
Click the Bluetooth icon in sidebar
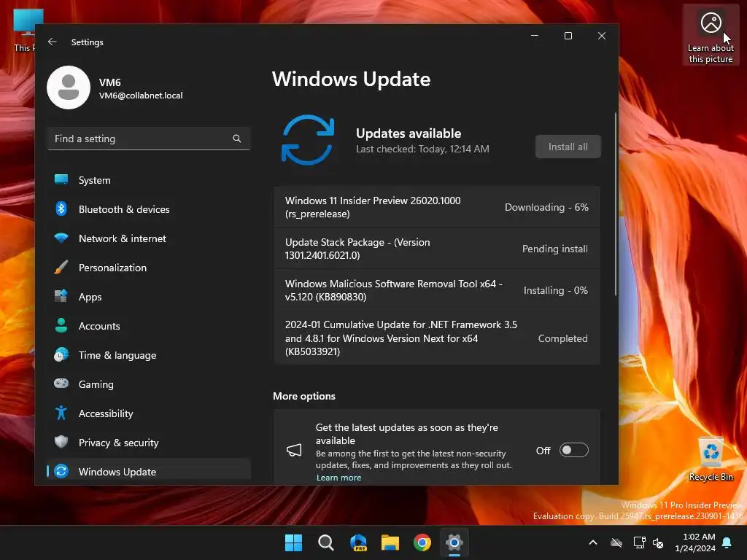61,209
